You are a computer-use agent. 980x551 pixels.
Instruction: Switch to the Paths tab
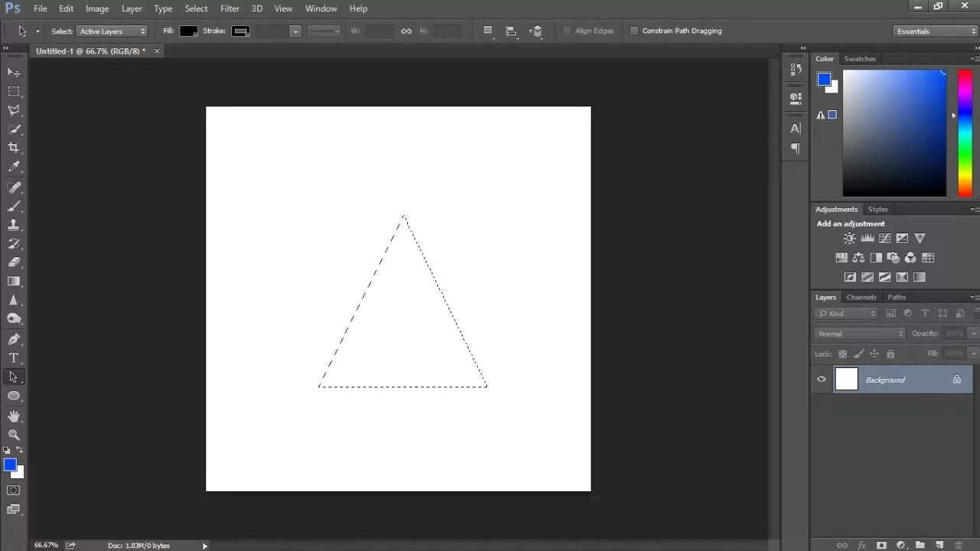[897, 297]
